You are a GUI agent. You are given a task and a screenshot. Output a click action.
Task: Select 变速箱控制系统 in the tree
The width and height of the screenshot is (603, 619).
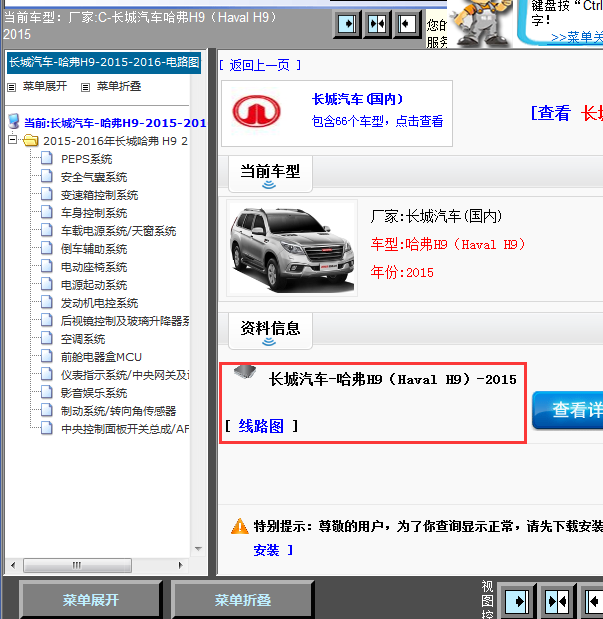click(x=100, y=195)
